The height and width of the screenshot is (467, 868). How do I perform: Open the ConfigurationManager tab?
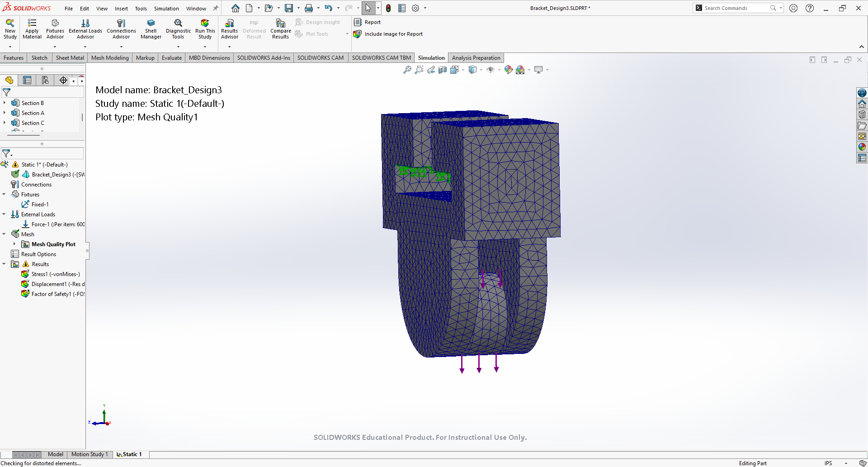45,81
